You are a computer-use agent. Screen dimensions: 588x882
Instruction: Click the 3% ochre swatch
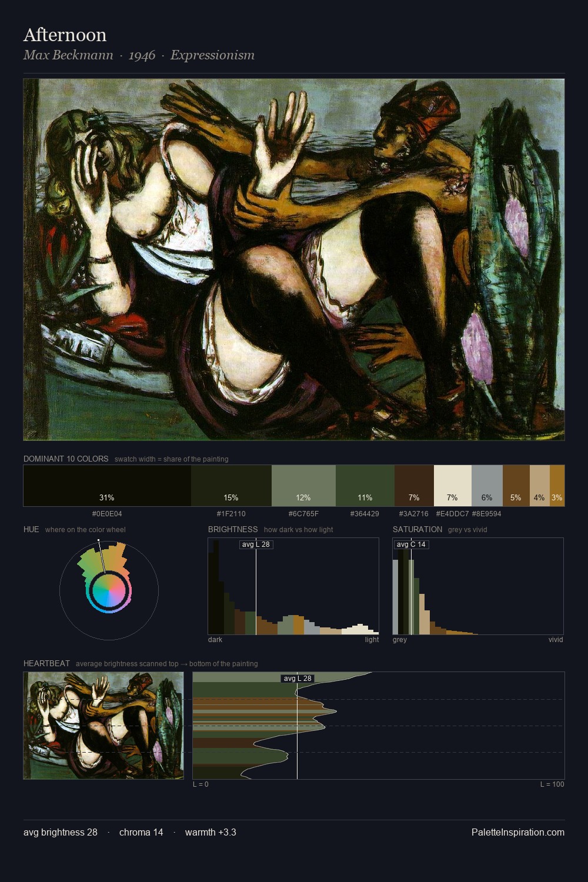click(x=557, y=486)
